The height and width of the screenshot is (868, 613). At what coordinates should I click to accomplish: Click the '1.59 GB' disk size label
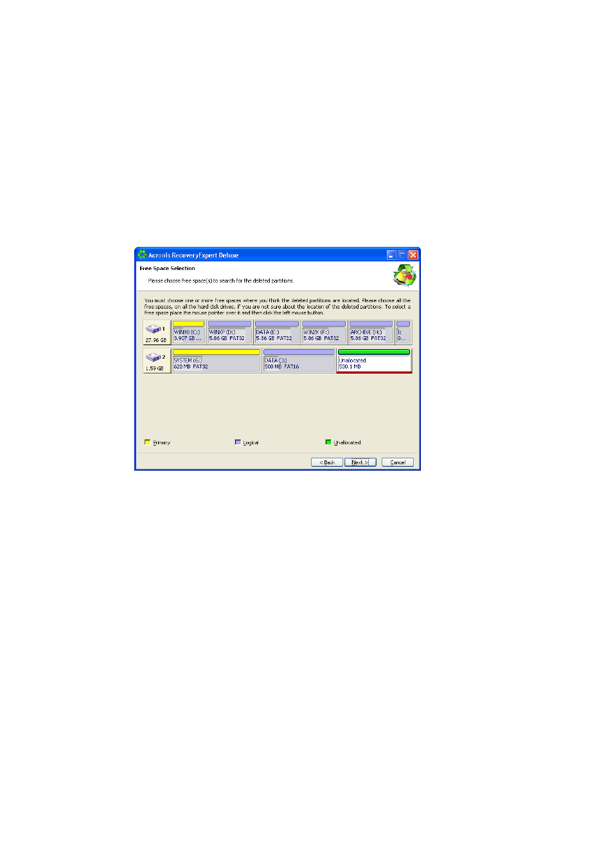(154, 368)
